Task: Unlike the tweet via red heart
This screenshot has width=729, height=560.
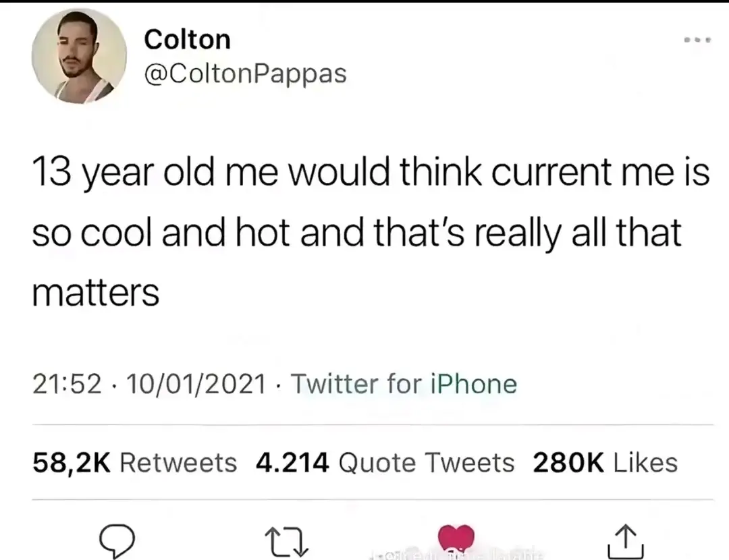Action: tap(456, 538)
